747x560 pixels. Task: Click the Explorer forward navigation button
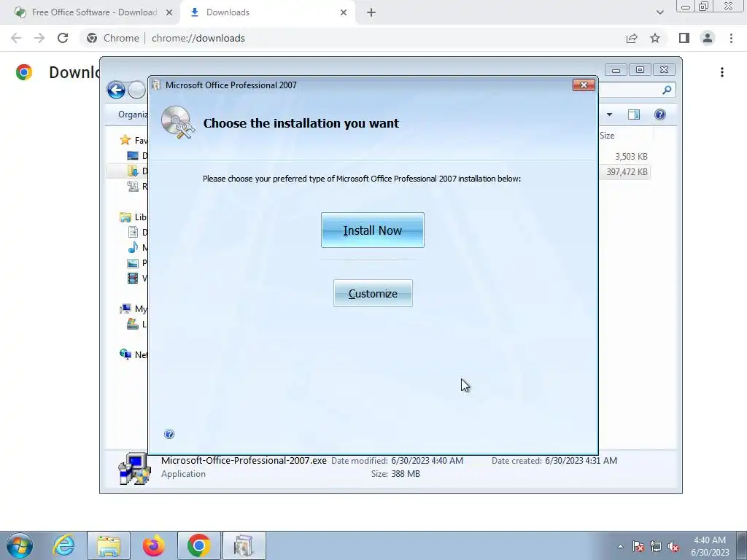pos(136,90)
